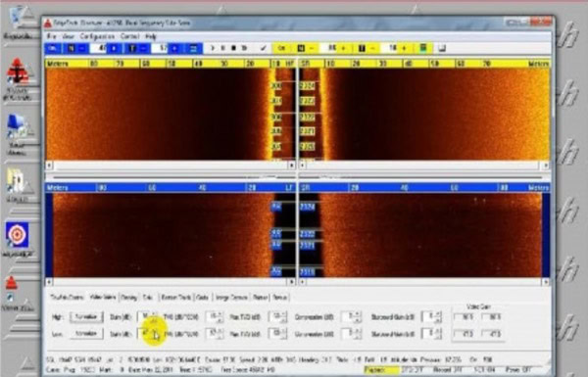Switch to the Grids tab
This screenshot has height=377, width=588.
[x=203, y=298]
